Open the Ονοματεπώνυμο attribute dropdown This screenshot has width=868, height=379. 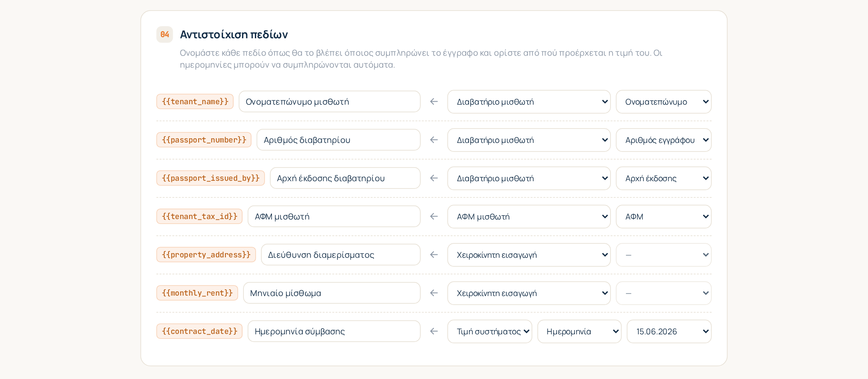coord(664,102)
